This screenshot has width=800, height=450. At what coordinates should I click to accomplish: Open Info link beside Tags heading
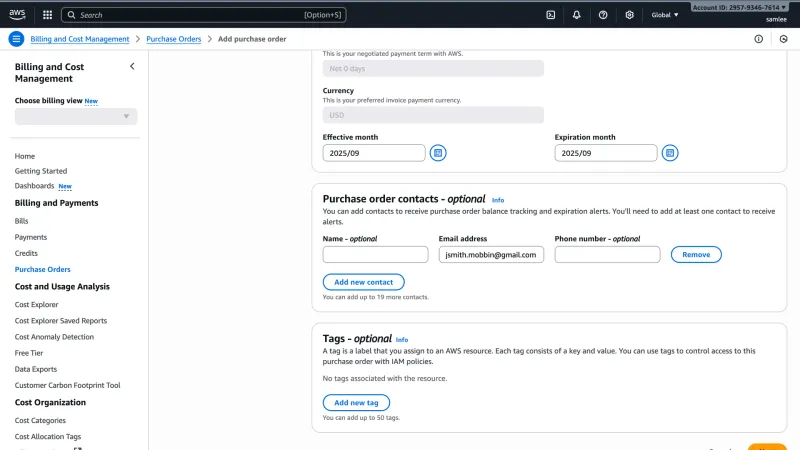coord(402,340)
